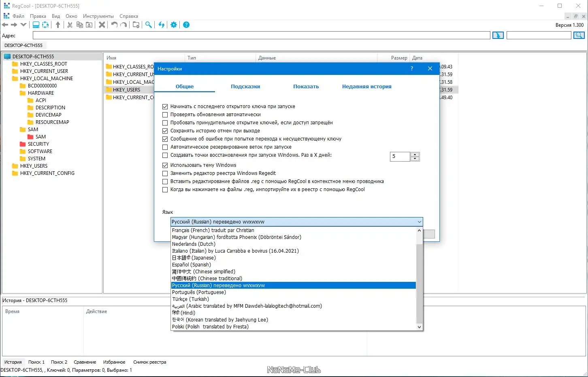This screenshot has height=377, width=588.
Task: Redo the action via toolbar icon
Action: [x=124, y=25]
